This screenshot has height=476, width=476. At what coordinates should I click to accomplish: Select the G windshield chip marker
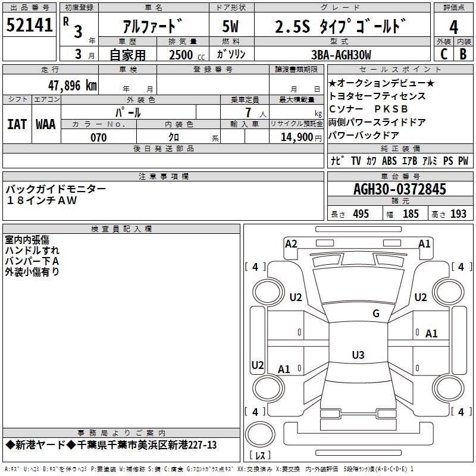click(375, 314)
